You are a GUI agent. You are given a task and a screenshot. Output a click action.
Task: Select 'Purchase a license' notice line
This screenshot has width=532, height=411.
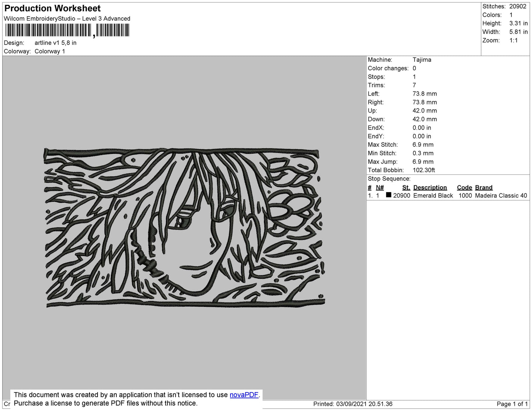(106, 403)
